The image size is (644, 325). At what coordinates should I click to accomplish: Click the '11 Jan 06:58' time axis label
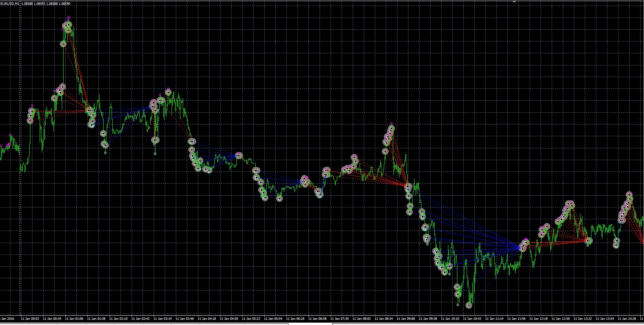[318, 319]
